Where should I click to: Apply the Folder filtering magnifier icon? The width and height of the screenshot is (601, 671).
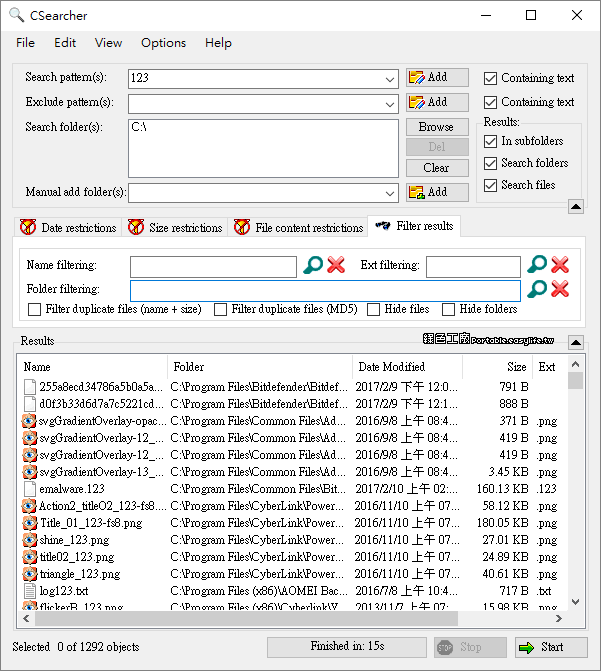click(537, 289)
